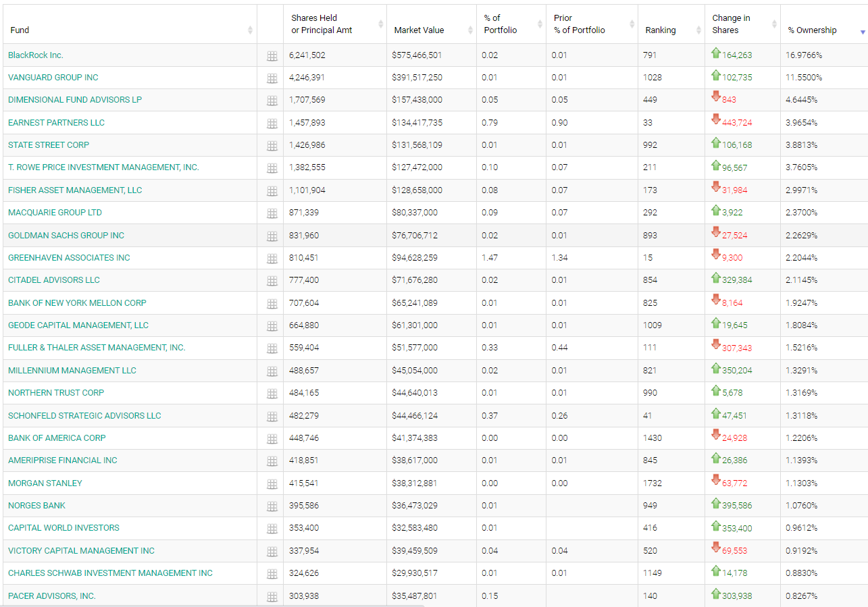
Task: Open grid icon for Goldman Sachs Group
Action: [272, 236]
